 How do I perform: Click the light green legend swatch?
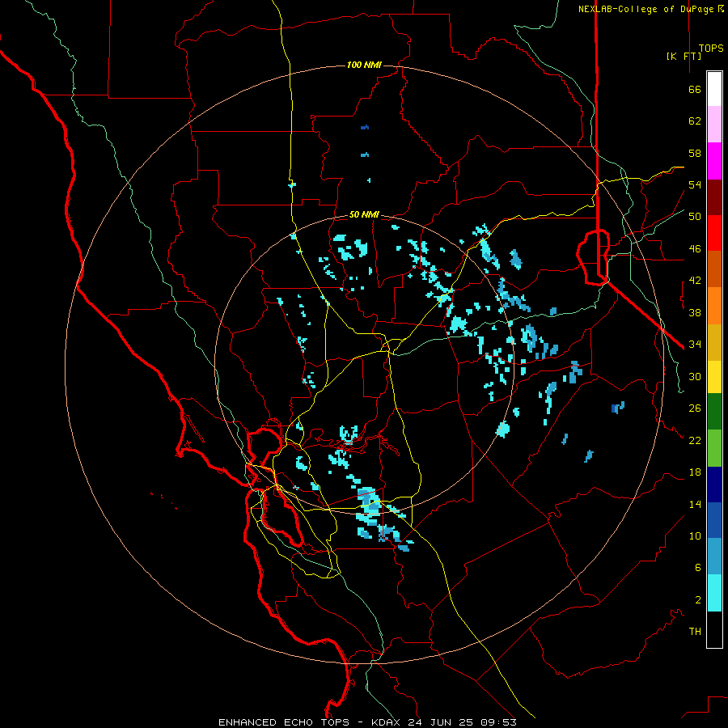tap(714, 448)
